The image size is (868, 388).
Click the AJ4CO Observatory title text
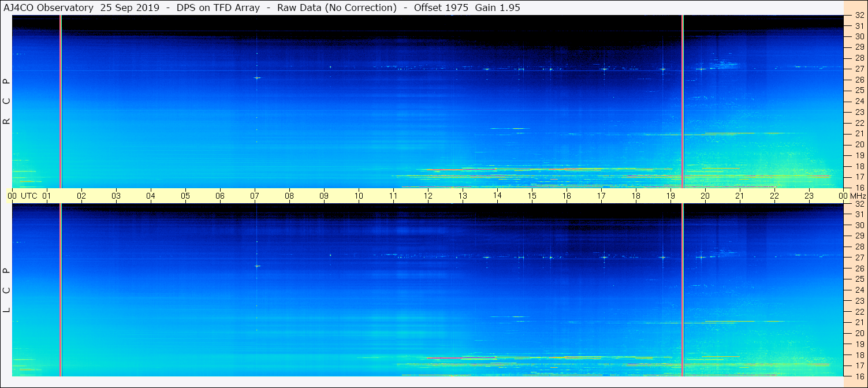pos(49,8)
